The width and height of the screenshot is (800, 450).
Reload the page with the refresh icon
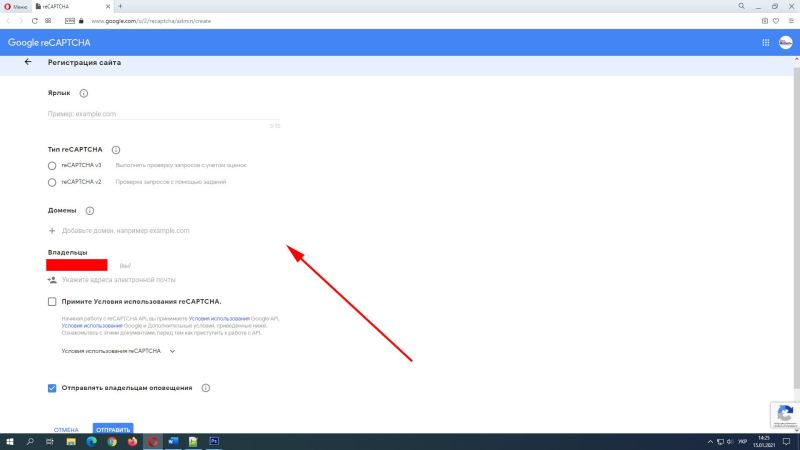pos(35,21)
